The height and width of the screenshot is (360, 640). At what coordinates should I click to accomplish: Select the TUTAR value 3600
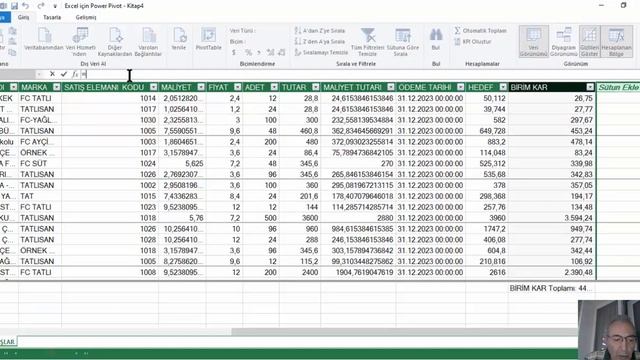(300, 218)
